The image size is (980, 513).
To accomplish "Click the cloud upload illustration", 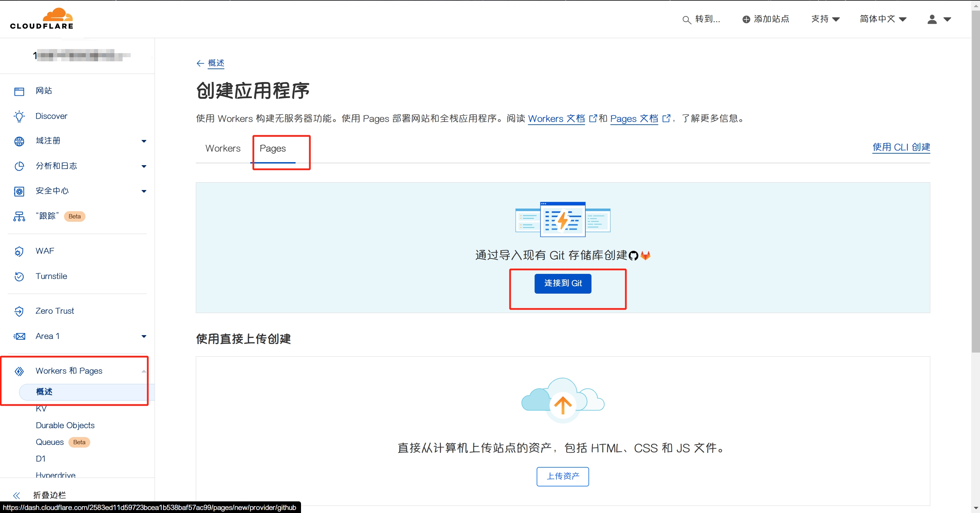I will 563,400.
